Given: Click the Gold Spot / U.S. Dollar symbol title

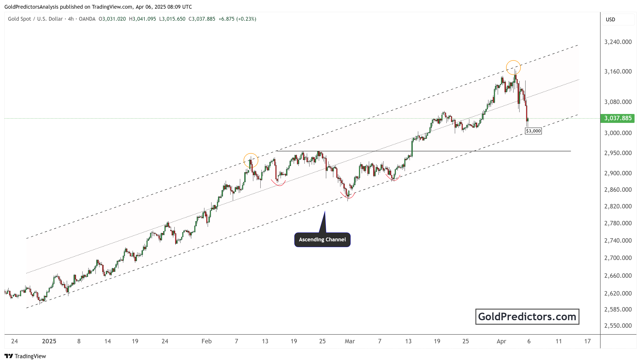Looking at the screenshot, I should pyautogui.click(x=35, y=19).
